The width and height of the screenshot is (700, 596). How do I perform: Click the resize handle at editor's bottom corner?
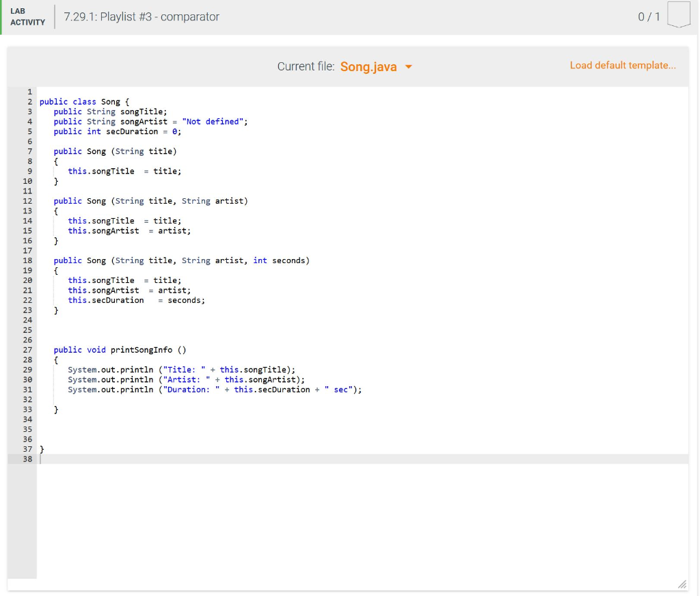[682, 584]
